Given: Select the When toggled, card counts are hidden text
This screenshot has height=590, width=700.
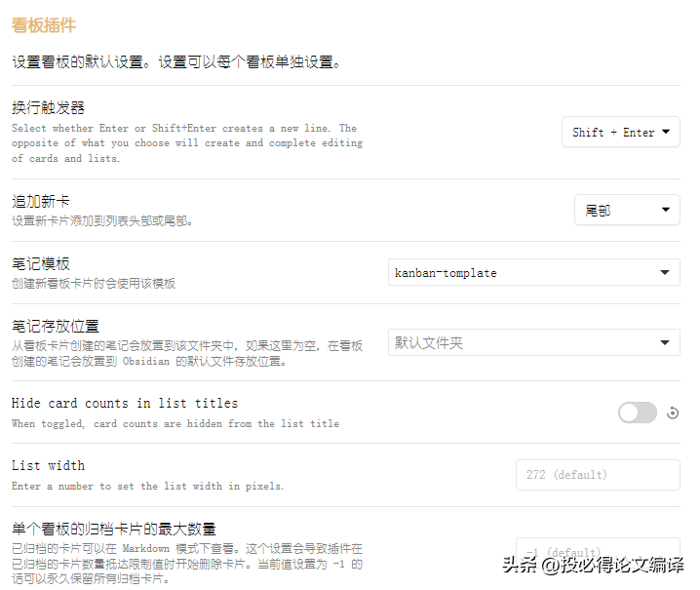Looking at the screenshot, I should [175, 423].
